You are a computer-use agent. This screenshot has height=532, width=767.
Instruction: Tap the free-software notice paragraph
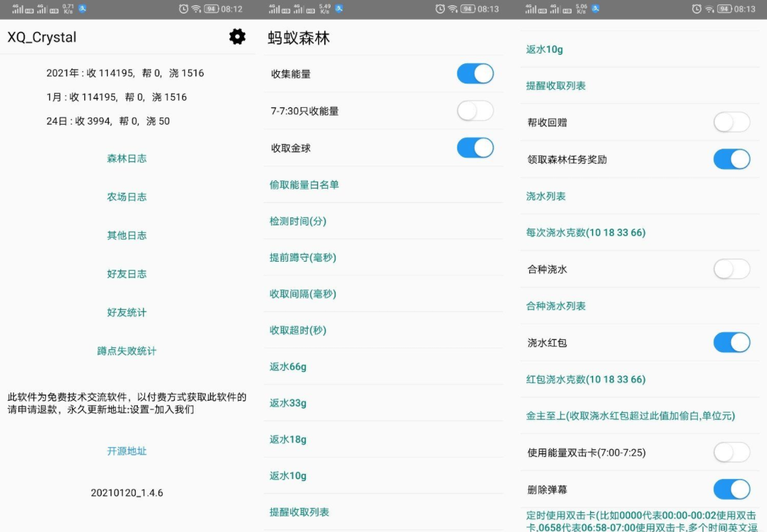[x=127, y=403]
